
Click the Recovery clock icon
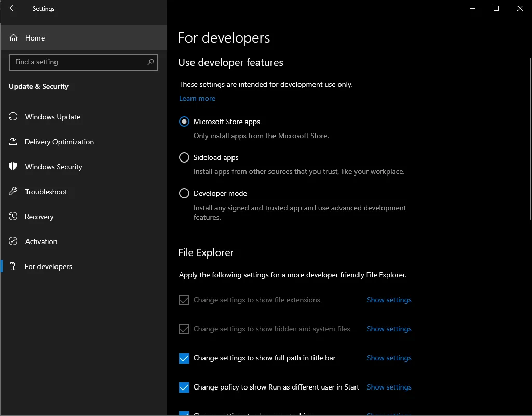tap(13, 217)
